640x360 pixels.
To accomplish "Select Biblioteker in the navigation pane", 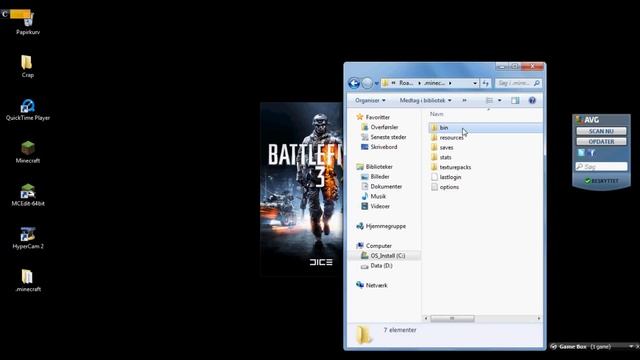I will 374,167.
